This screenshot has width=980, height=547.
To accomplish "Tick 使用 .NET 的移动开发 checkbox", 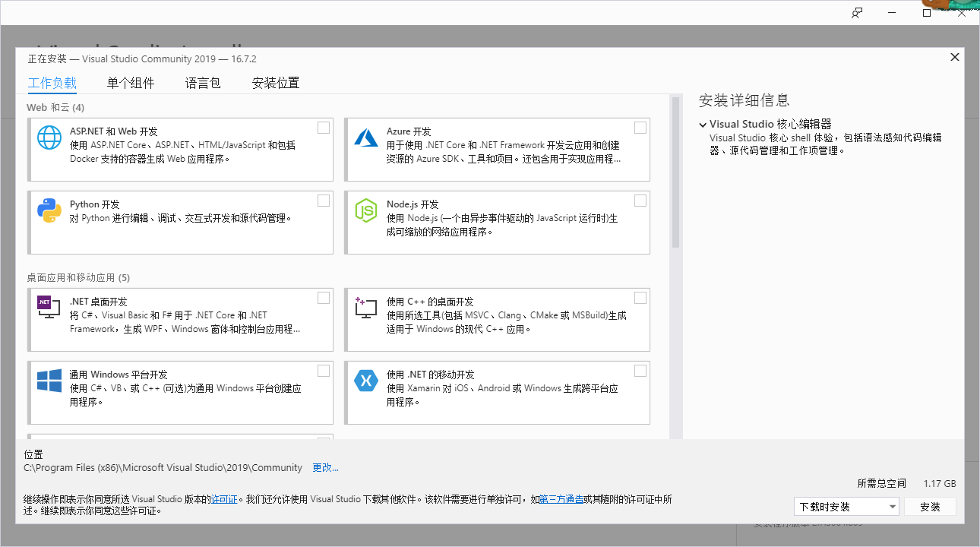I will (x=640, y=371).
